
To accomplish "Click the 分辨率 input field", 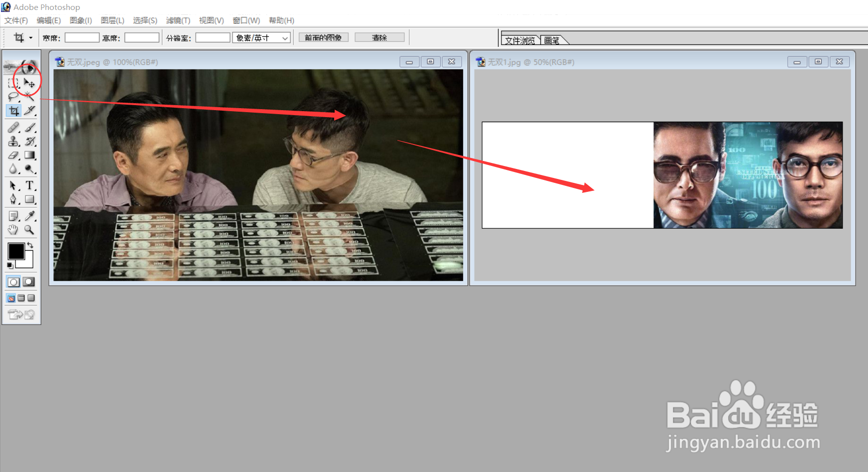I will tap(213, 38).
